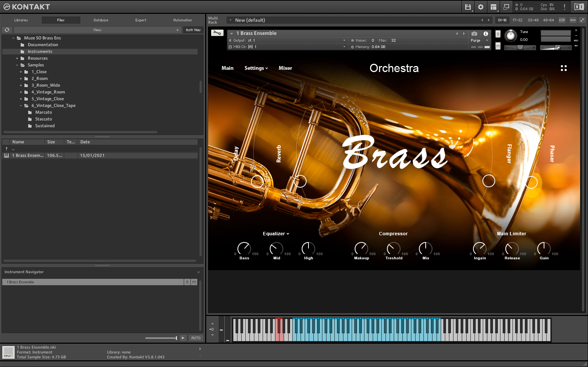Open instrument edit mode wrench icon
This screenshot has height=367, width=588.
tap(217, 33)
